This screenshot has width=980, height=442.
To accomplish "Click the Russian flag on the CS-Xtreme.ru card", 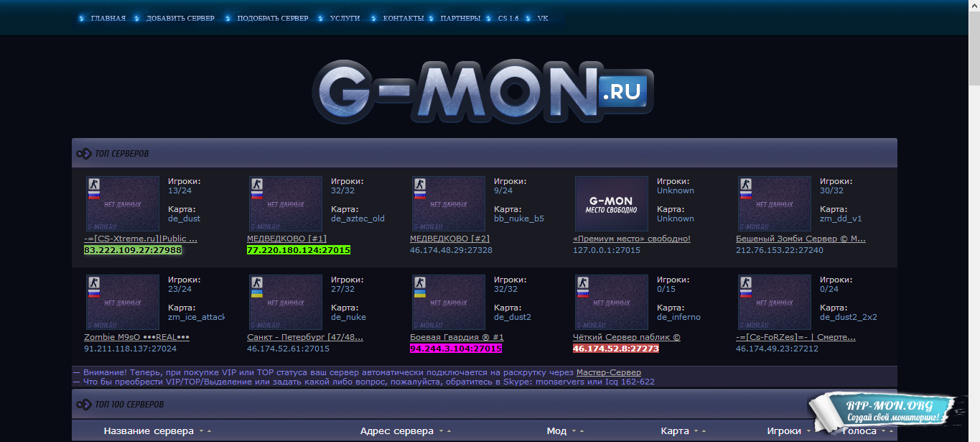I will point(94,195).
